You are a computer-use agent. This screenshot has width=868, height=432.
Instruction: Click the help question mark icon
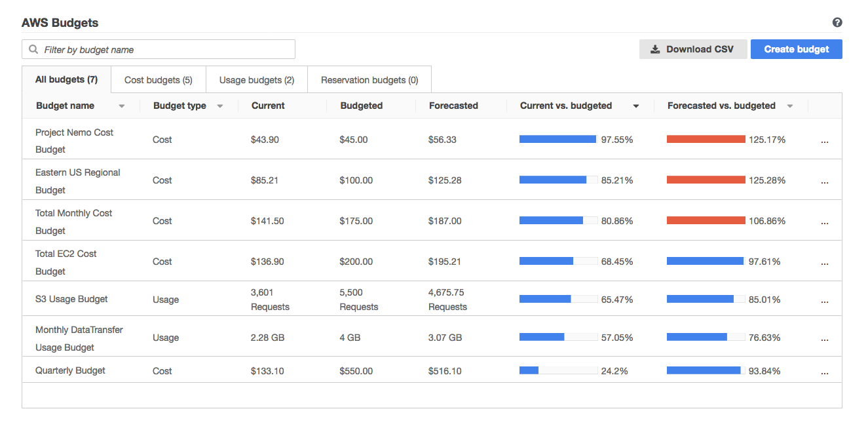tap(837, 22)
